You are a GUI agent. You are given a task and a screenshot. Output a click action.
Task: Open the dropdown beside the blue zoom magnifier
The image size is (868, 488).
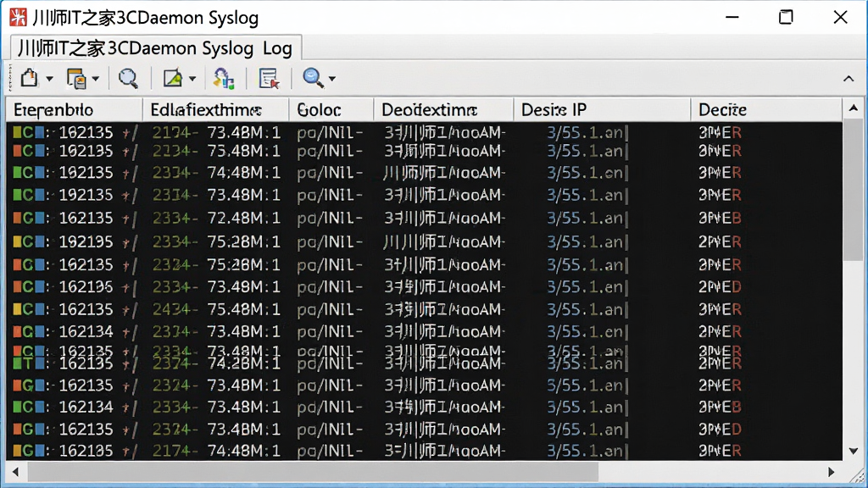click(x=332, y=79)
